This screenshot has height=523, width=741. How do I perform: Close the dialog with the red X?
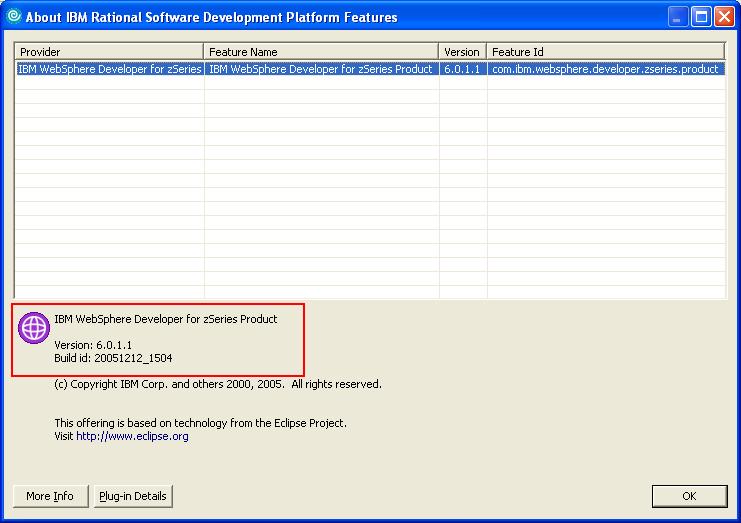pos(723,17)
